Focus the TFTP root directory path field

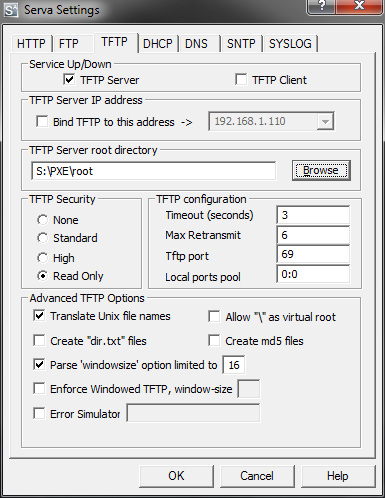pos(153,171)
